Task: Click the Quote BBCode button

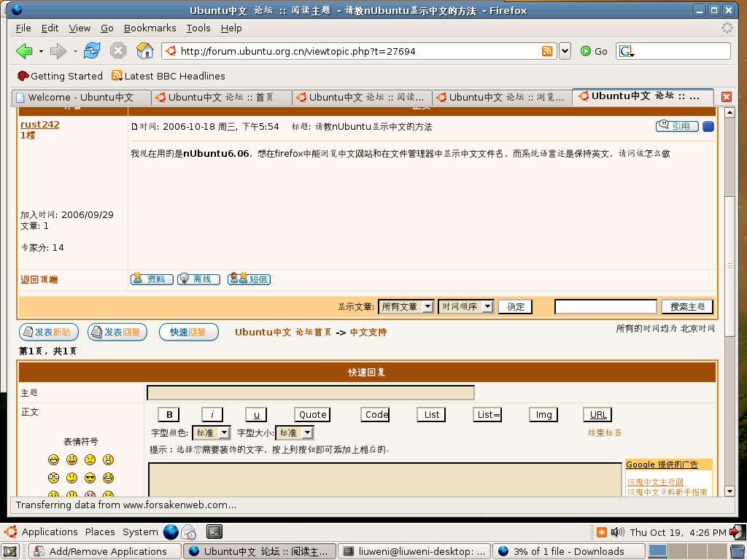Action: [x=312, y=415]
